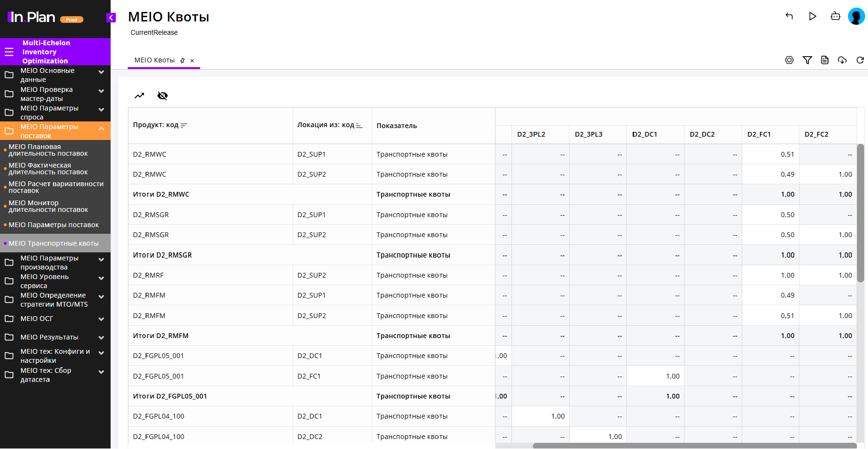Click the line chart trend icon

pyautogui.click(x=139, y=96)
